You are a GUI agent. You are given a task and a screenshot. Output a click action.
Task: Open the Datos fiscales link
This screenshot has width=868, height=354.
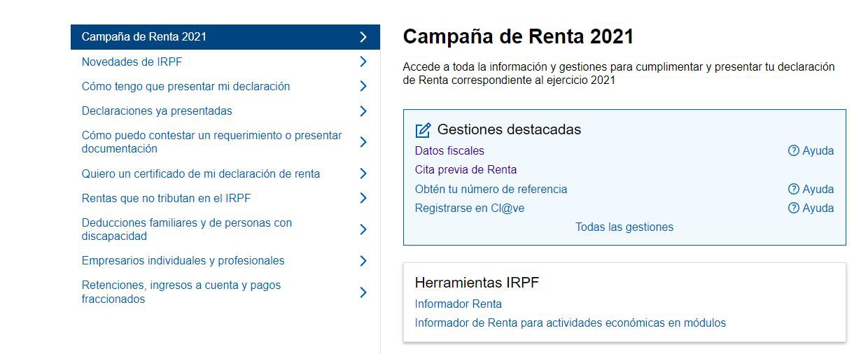click(449, 151)
